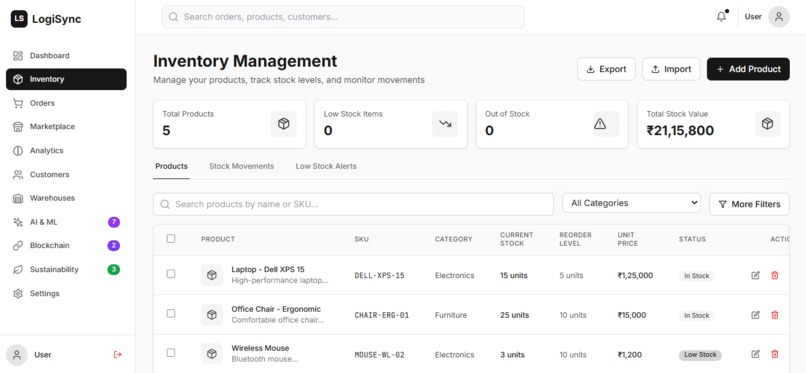This screenshot has height=373, width=806.
Task: Open Marketplace in sidebar
Action: pyautogui.click(x=66, y=126)
